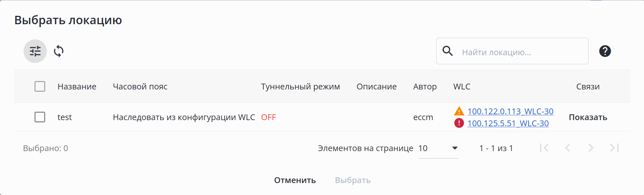Open the 100.122.0.113_WLC-30 link
644x195 pixels.
[x=510, y=111]
